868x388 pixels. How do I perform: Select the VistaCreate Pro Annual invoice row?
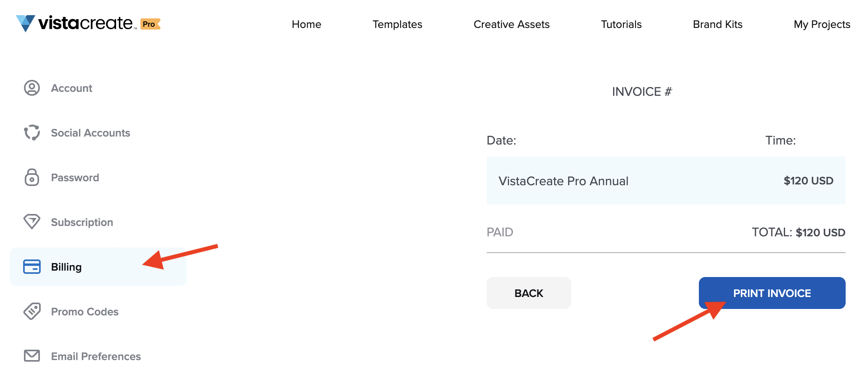[666, 180]
